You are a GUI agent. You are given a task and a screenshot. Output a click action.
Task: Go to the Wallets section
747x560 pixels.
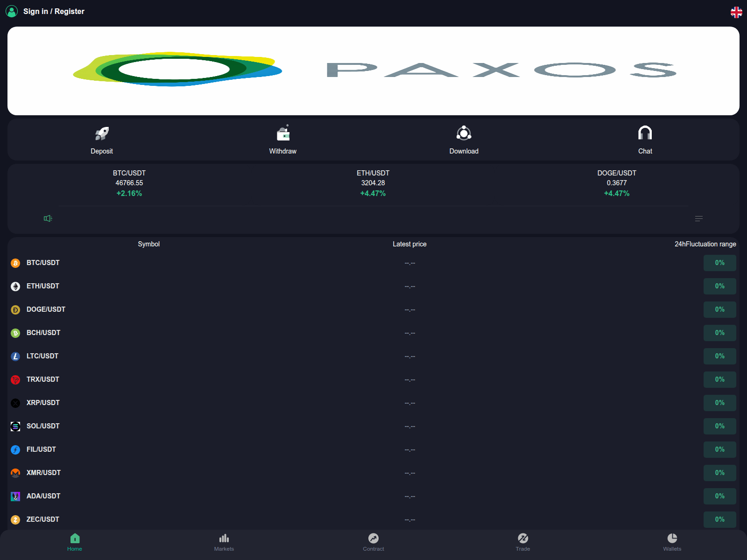672,543
